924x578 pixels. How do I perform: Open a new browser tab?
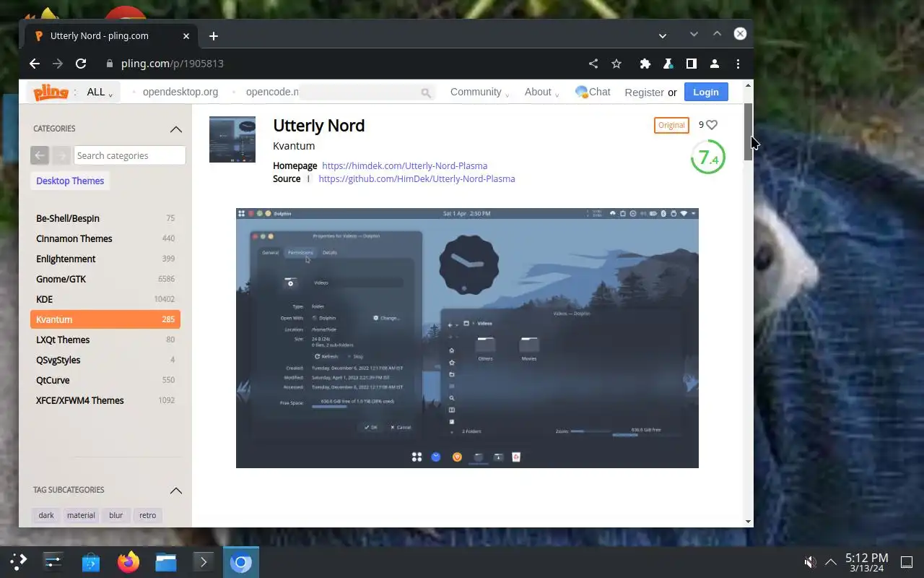214,36
